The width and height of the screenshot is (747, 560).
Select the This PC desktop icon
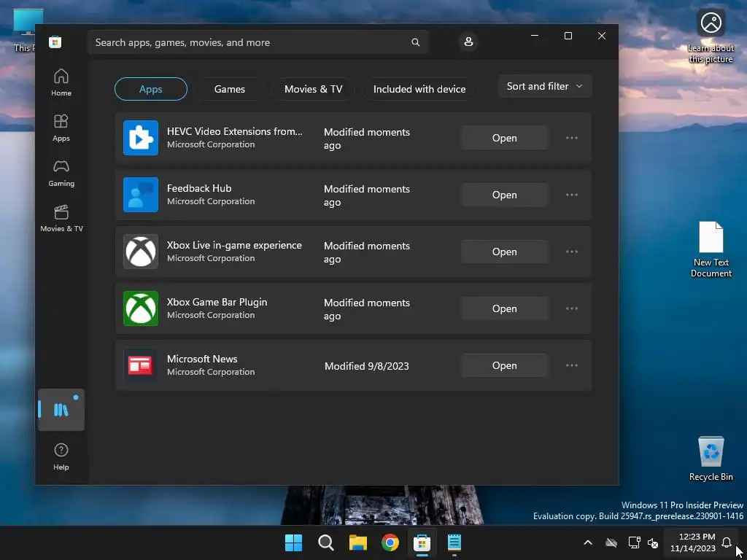click(x=24, y=31)
